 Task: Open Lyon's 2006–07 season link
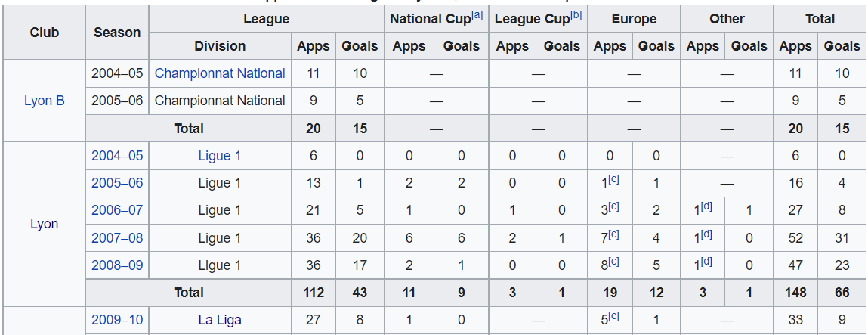pos(117,210)
